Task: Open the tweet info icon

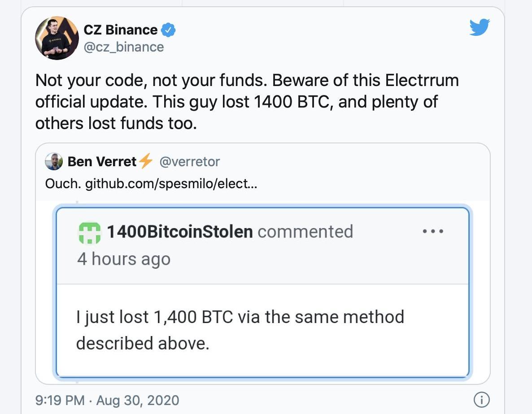Action: coord(481,400)
